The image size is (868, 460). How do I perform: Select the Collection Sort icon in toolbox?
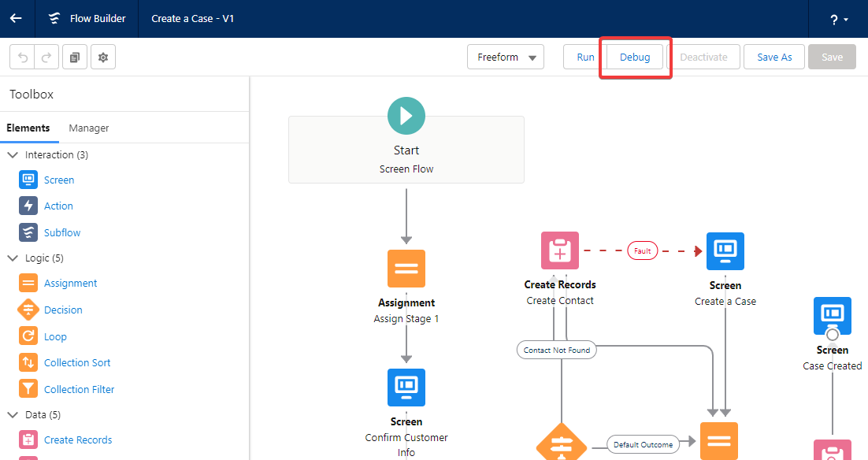(28, 362)
